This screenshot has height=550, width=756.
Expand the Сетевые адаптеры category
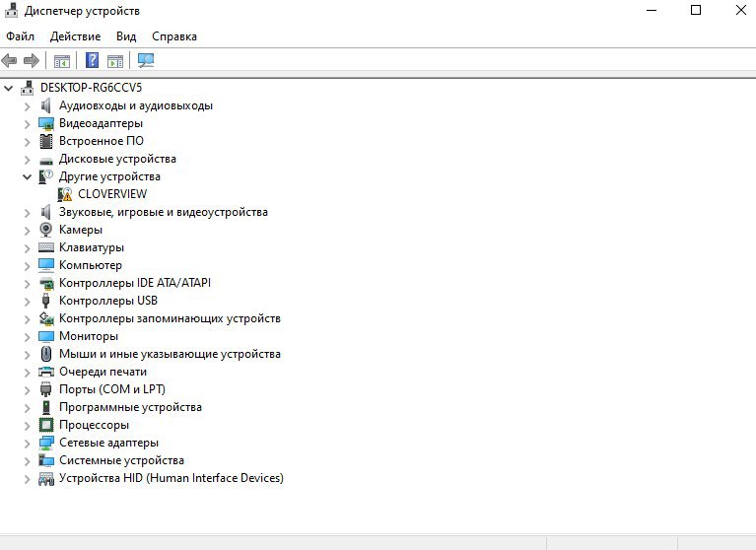click(x=28, y=443)
